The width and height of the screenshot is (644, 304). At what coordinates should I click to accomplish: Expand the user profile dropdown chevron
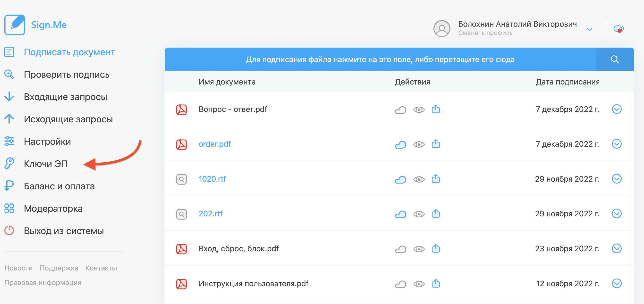590,29
